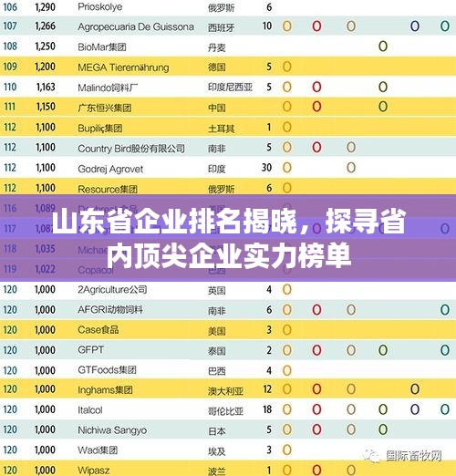456x476 pixels.
Task: Click the Godrej Agrovet company name
Action: 110,169
